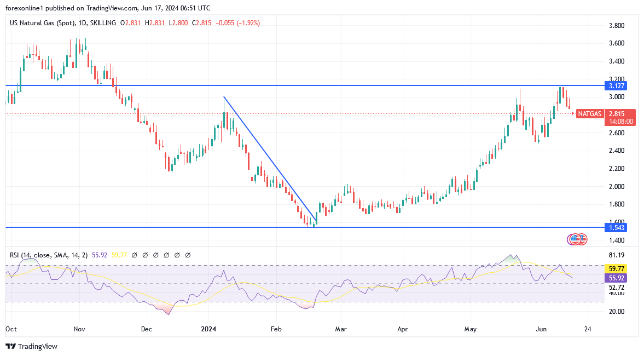Click the US flag economic events icon

click(575, 239)
